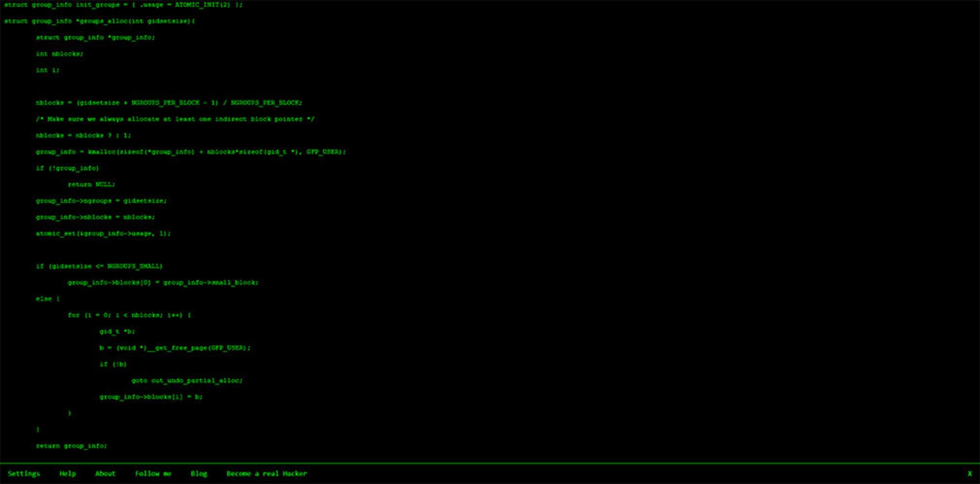Image resolution: width=980 pixels, height=484 pixels.
Task: Click the 'return group_info;' line
Action: [x=71, y=445]
